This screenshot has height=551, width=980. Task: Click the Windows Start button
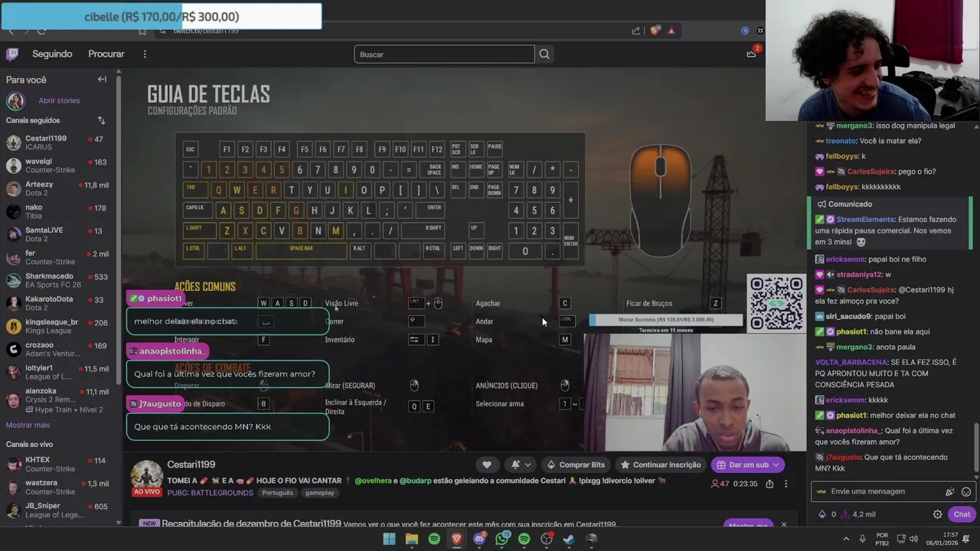(389, 539)
